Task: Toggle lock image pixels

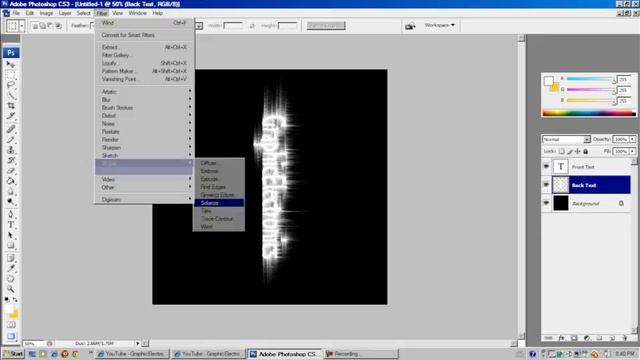Action: 570,151
